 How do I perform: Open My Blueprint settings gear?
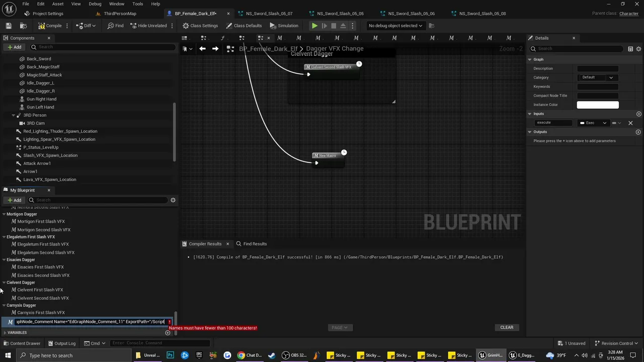173,200
